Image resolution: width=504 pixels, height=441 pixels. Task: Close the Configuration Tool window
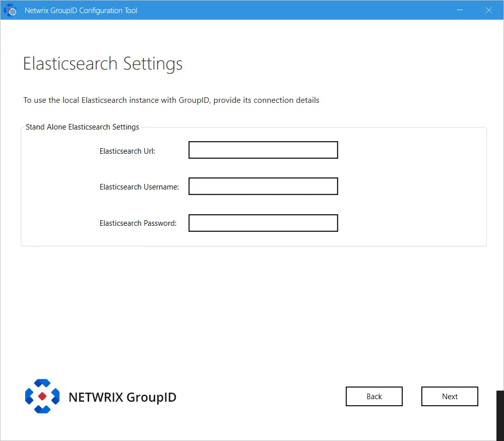point(488,10)
